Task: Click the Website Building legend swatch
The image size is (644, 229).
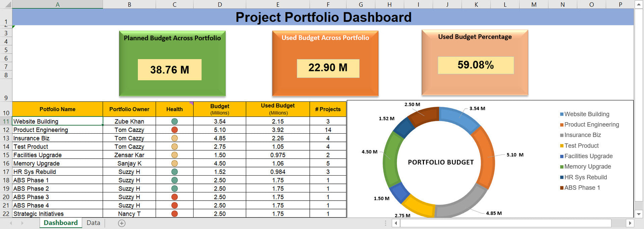Action: (562, 114)
